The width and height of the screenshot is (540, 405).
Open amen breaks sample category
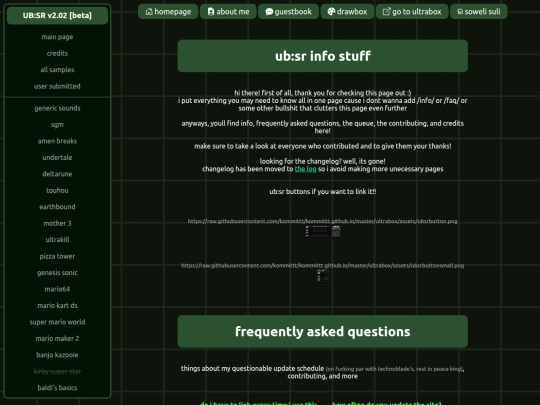tap(57, 141)
